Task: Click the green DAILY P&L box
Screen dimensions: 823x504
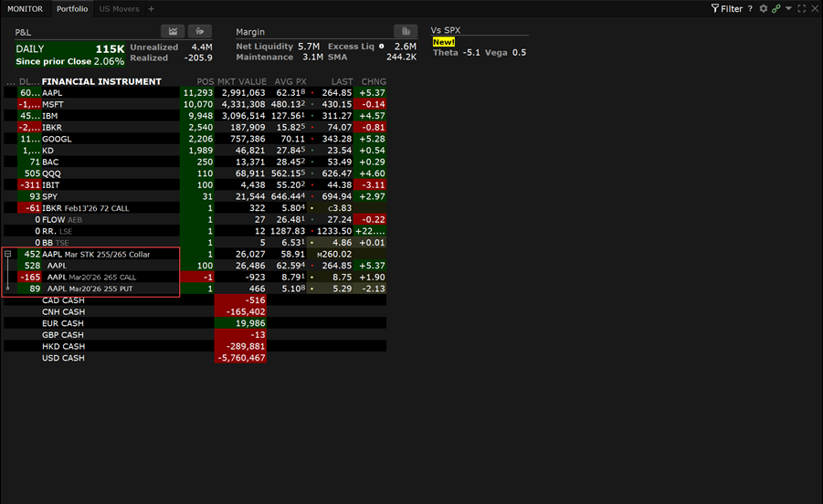Action: tap(69, 54)
